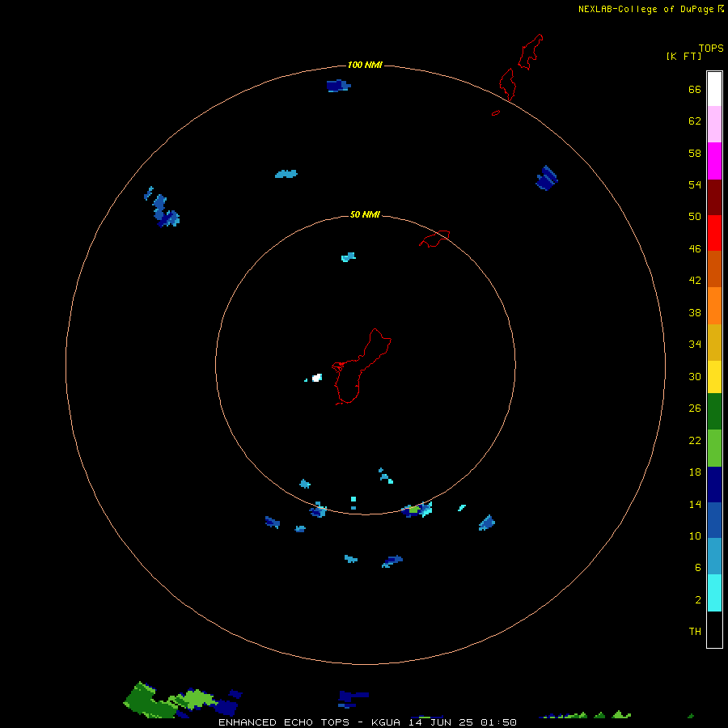The height and width of the screenshot is (728, 728).
Task: Click the legend value 26
Action: click(695, 408)
